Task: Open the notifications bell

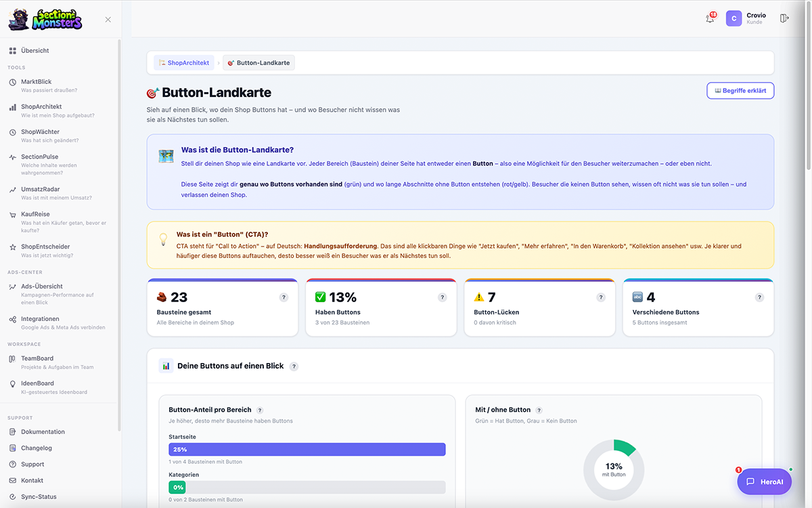Action: 710,18
